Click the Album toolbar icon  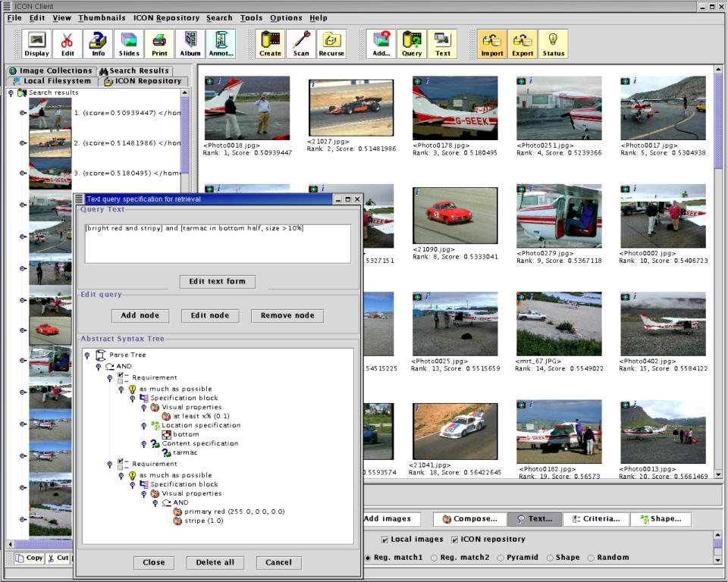(x=190, y=44)
